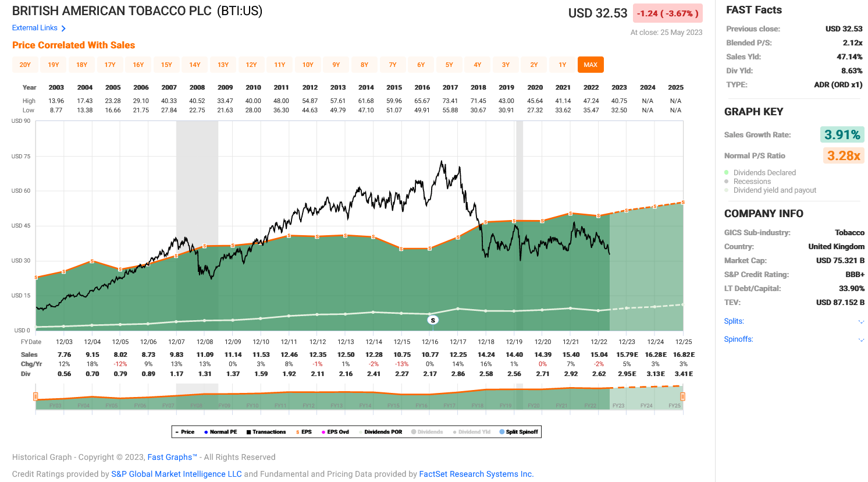Viewport: 868px width, 482px height.
Task: Select the 3Y time range
Action: pos(506,65)
